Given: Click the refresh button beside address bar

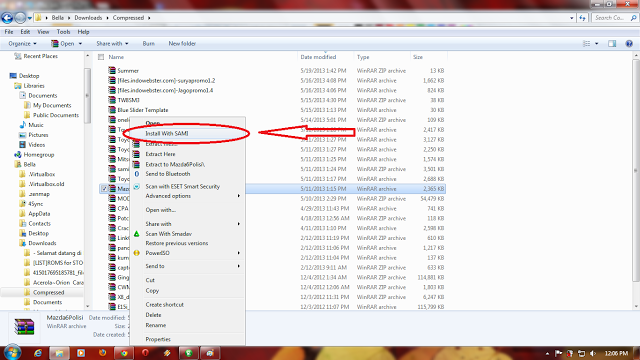Looking at the screenshot, I should pyautogui.click(x=582, y=18).
